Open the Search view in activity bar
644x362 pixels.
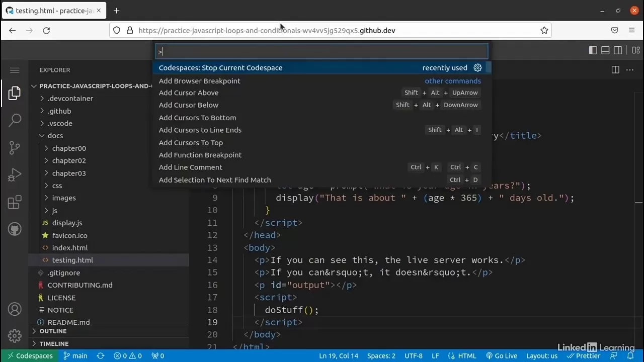(15, 120)
